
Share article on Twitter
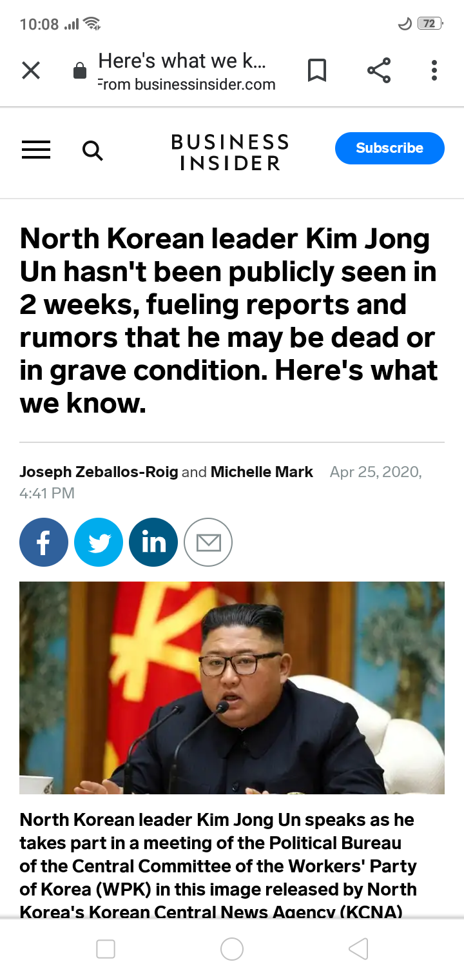click(x=99, y=542)
